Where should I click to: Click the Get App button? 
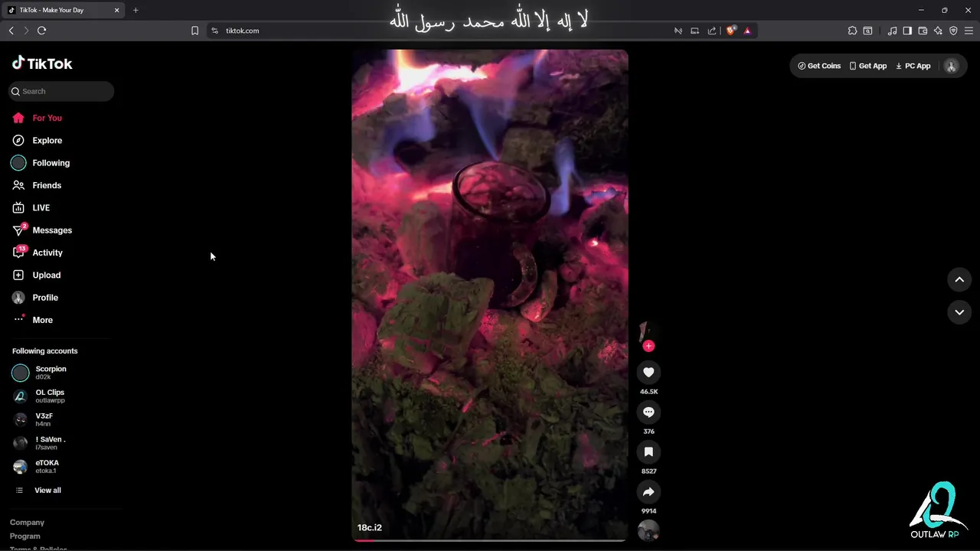click(868, 66)
